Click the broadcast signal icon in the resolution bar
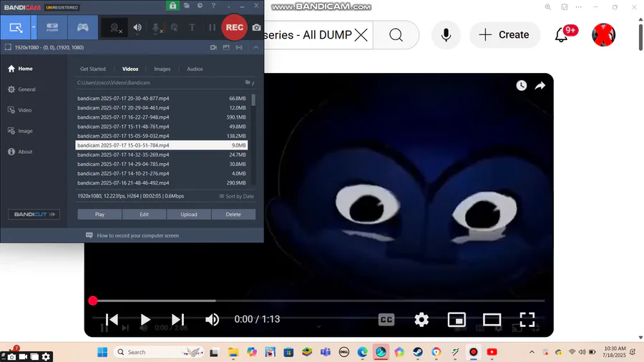The width and height of the screenshot is (644, 362). click(239, 48)
